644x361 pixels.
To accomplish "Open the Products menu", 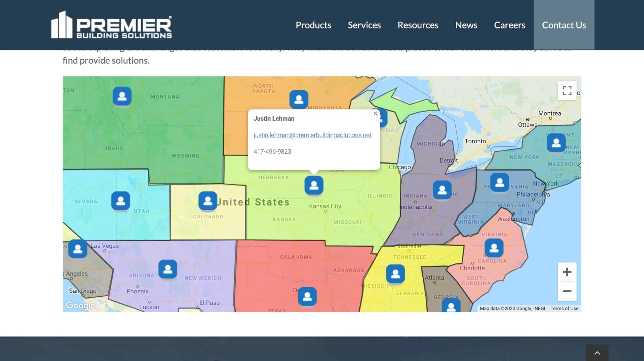I will [313, 25].
